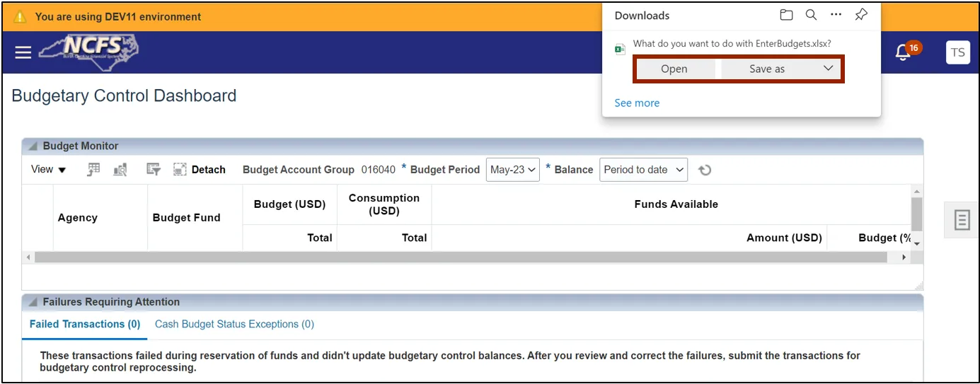Refresh the Budget Monitor table
Viewport: 980px width, 384px height.
pos(705,170)
